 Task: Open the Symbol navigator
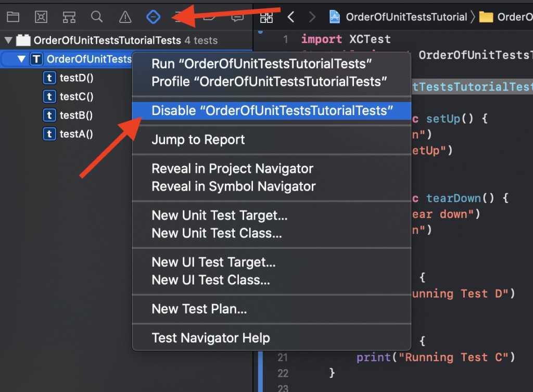click(69, 16)
